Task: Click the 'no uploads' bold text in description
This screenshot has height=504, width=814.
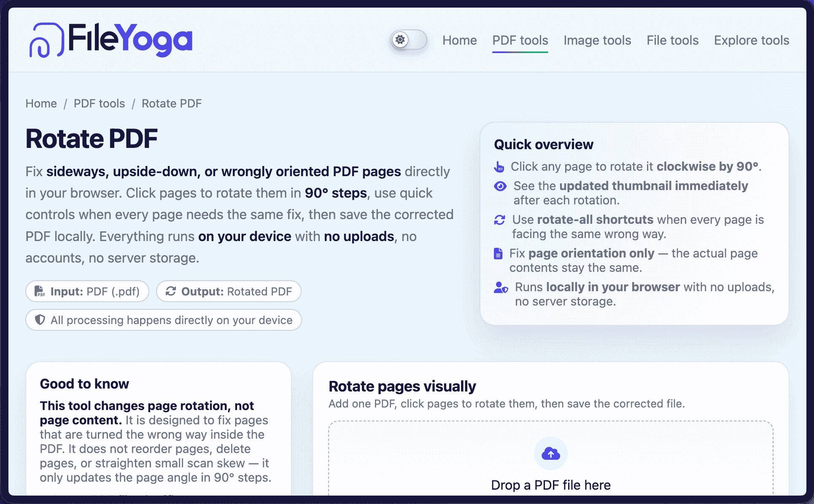Action: click(x=359, y=236)
